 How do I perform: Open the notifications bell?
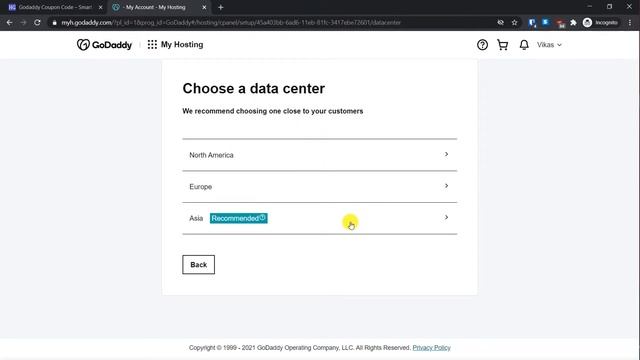(524, 45)
